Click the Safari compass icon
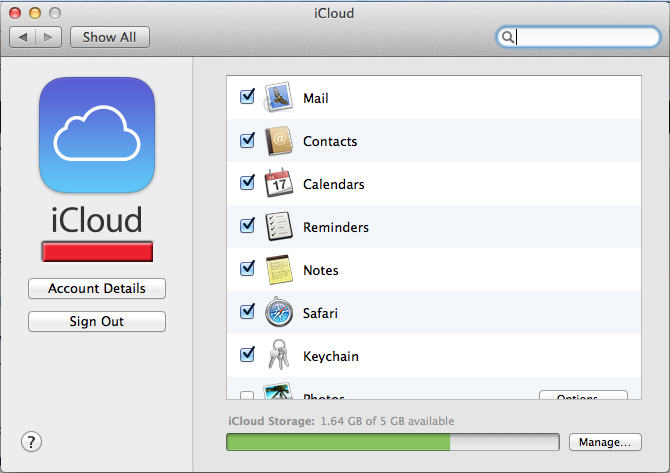The width and height of the screenshot is (670, 473). 279,312
